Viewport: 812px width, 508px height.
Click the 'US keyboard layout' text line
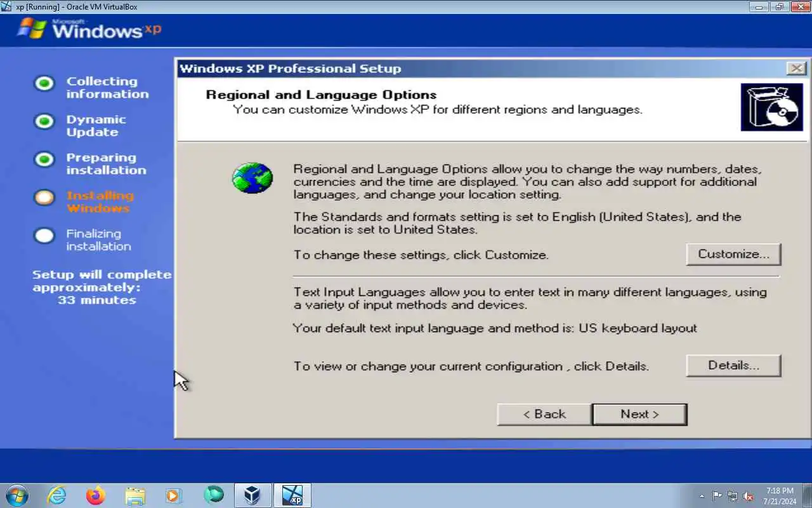click(495, 328)
